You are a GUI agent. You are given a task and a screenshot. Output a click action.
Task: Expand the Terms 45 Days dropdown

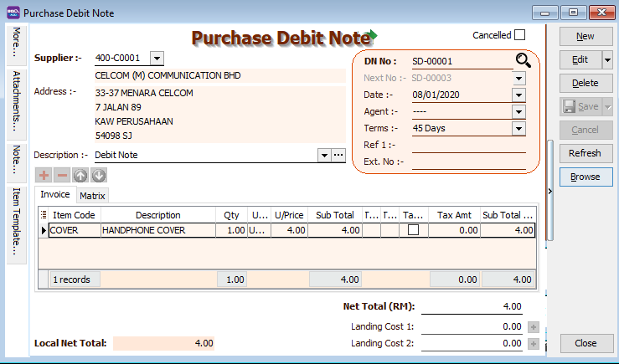518,129
